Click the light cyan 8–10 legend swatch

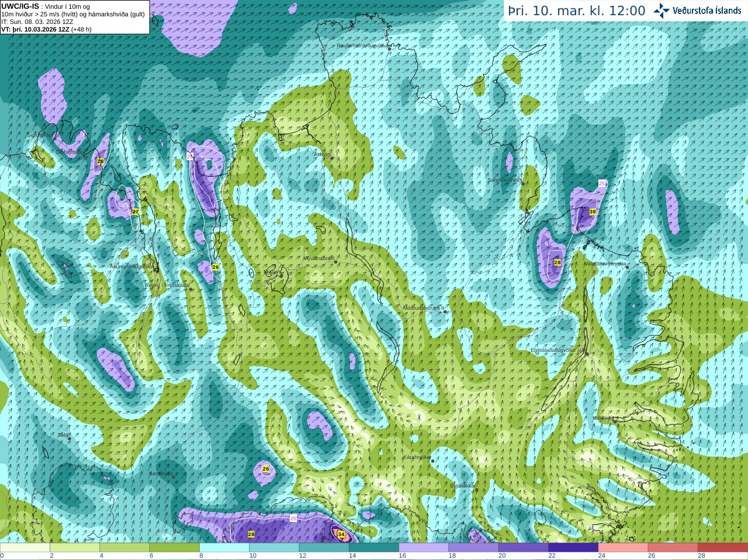click(224, 548)
